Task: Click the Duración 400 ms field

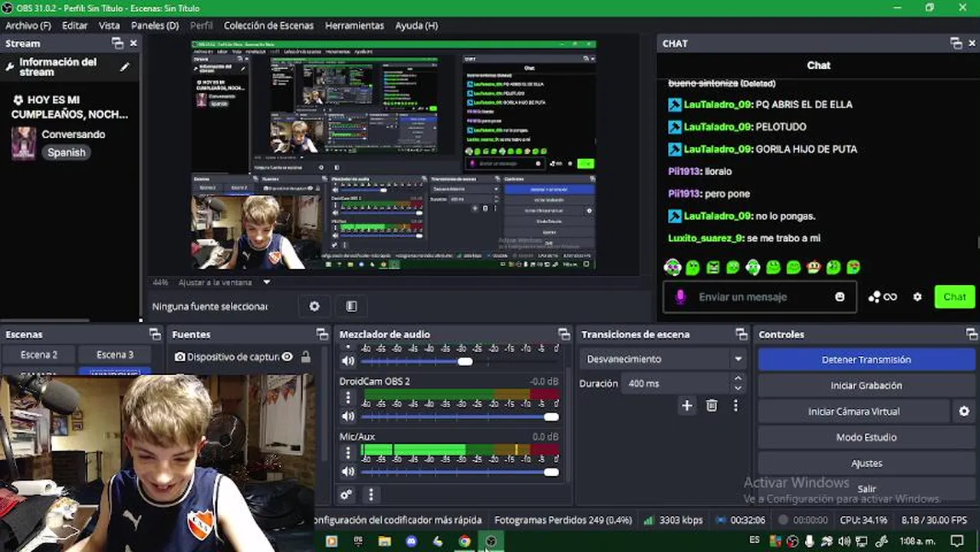Action: (676, 383)
